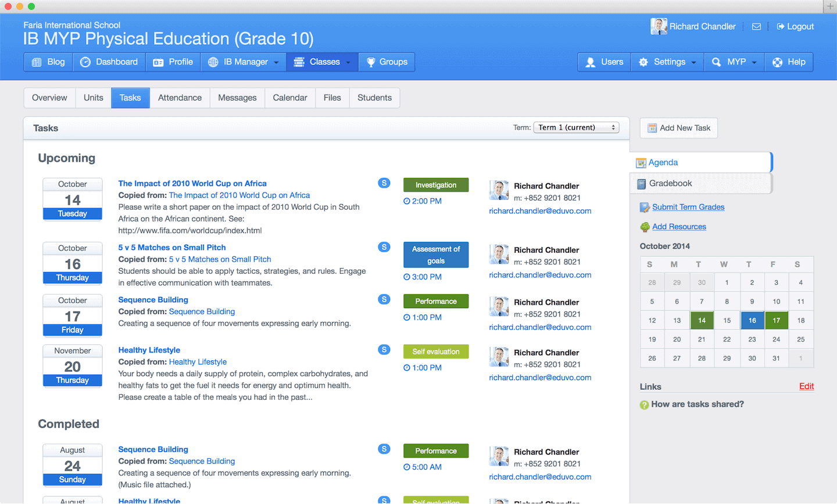Go to the Dashboard
This screenshot has width=837, height=504.
pos(109,62)
